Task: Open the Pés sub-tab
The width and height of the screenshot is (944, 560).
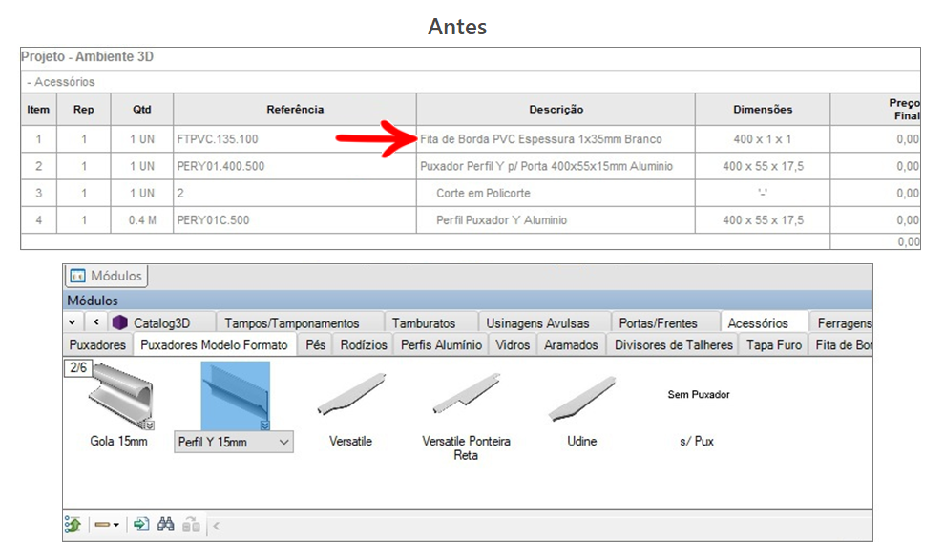Action: (316, 345)
